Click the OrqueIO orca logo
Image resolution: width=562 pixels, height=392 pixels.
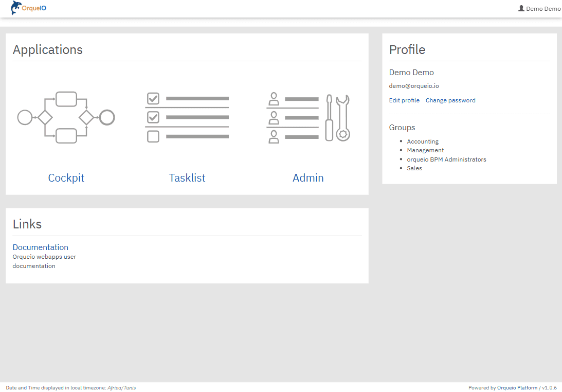pyautogui.click(x=28, y=8)
